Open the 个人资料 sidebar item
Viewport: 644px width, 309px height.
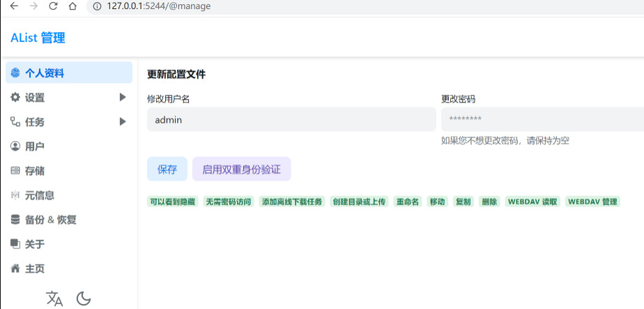69,73
